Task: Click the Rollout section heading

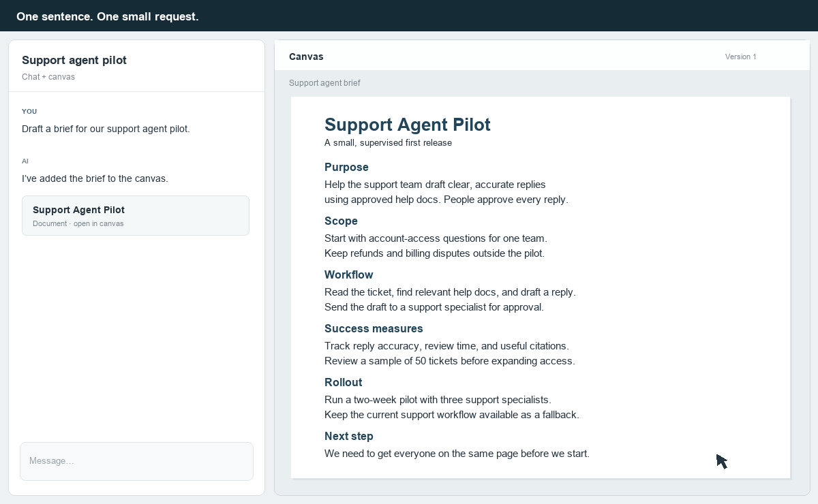Action: click(343, 383)
